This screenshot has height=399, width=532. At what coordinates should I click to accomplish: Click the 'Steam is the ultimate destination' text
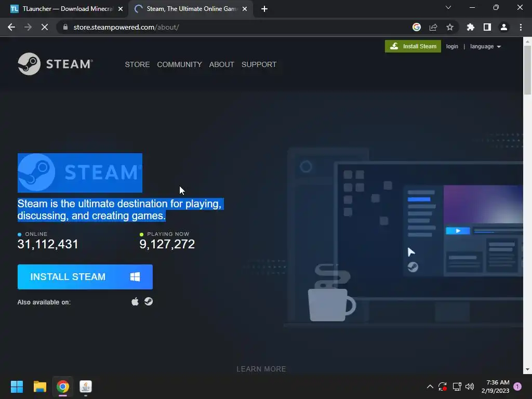(x=121, y=210)
